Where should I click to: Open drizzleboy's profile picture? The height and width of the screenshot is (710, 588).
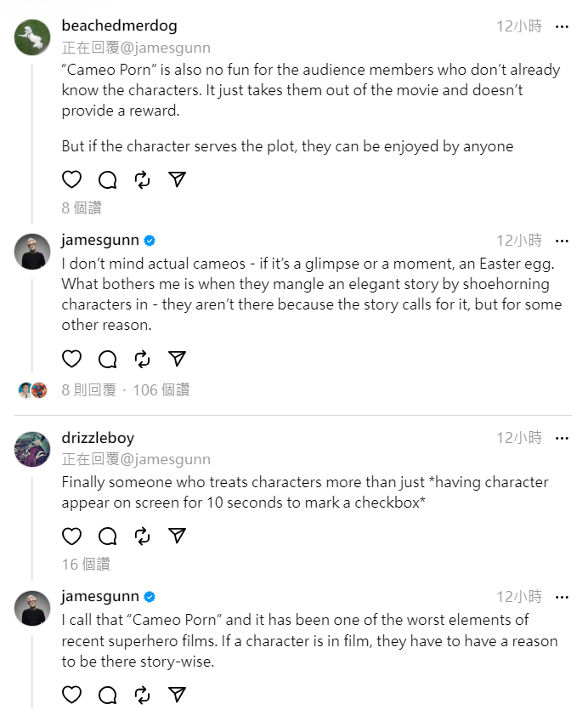(32, 449)
